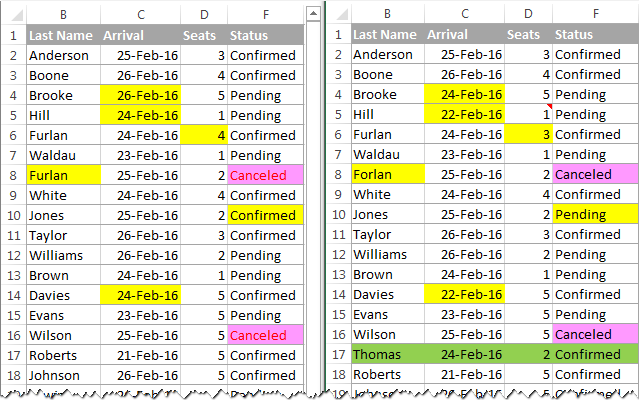Click the scroll-up arrow of the left sheet
The height and width of the screenshot is (400, 639).
(313, 13)
